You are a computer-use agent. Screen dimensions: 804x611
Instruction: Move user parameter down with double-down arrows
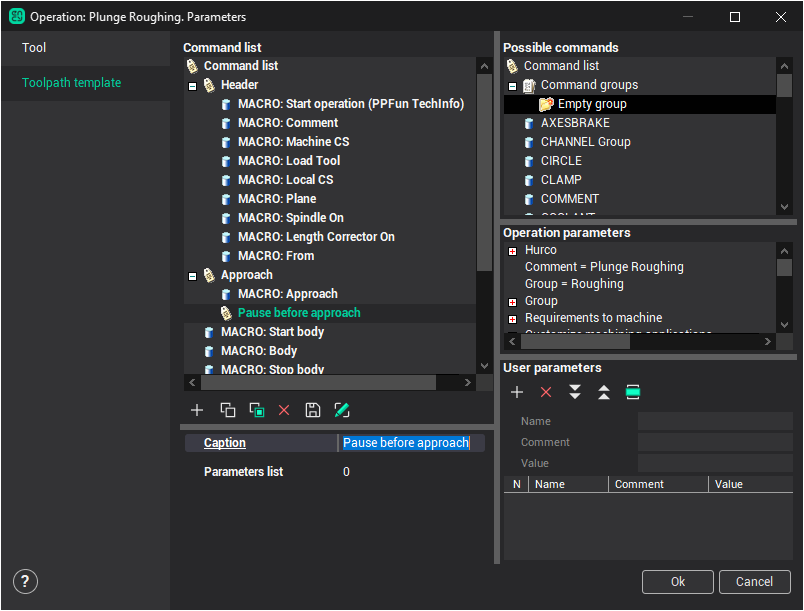coord(575,392)
